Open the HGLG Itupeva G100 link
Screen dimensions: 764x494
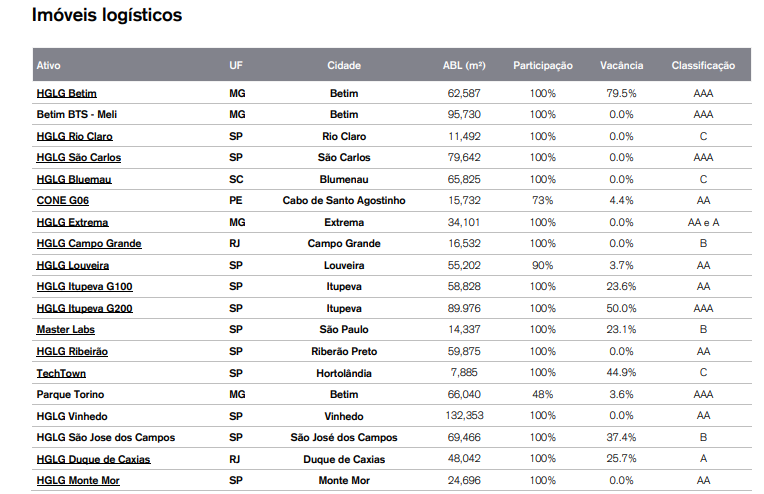84,287
